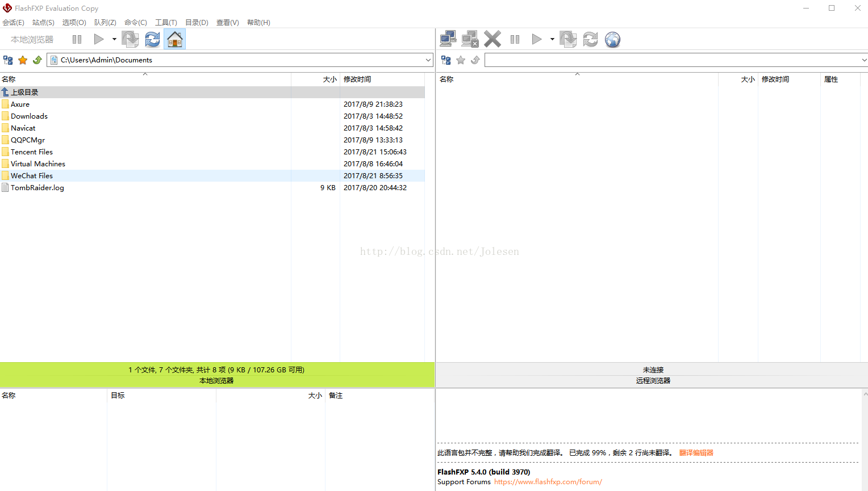The width and height of the screenshot is (868, 491).
Task: Open the 帮助(H) menu
Action: [x=258, y=23]
